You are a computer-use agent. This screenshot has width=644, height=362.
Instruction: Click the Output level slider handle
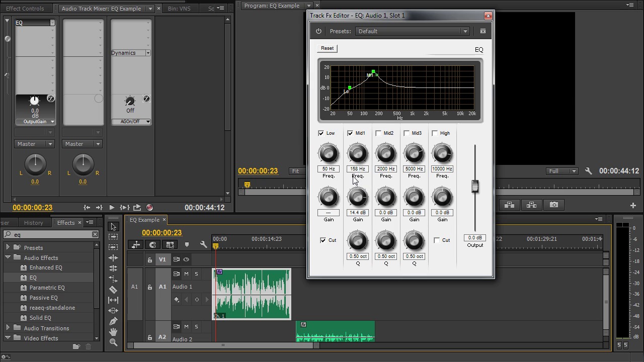pyautogui.click(x=474, y=187)
